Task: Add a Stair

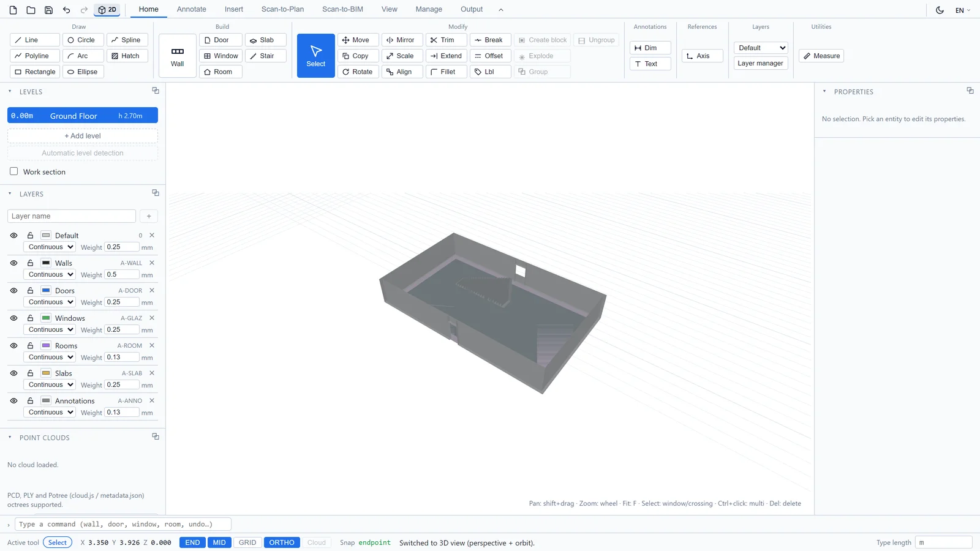Action: [266, 56]
